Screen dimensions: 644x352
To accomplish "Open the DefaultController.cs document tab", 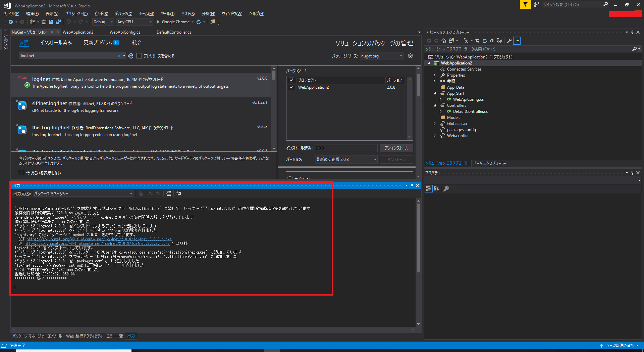I will tap(174, 32).
